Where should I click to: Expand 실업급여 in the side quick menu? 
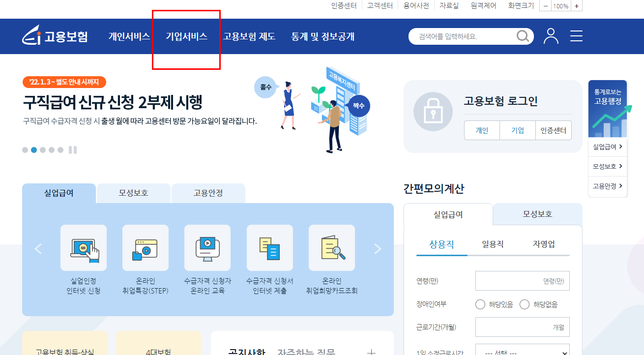click(x=608, y=147)
